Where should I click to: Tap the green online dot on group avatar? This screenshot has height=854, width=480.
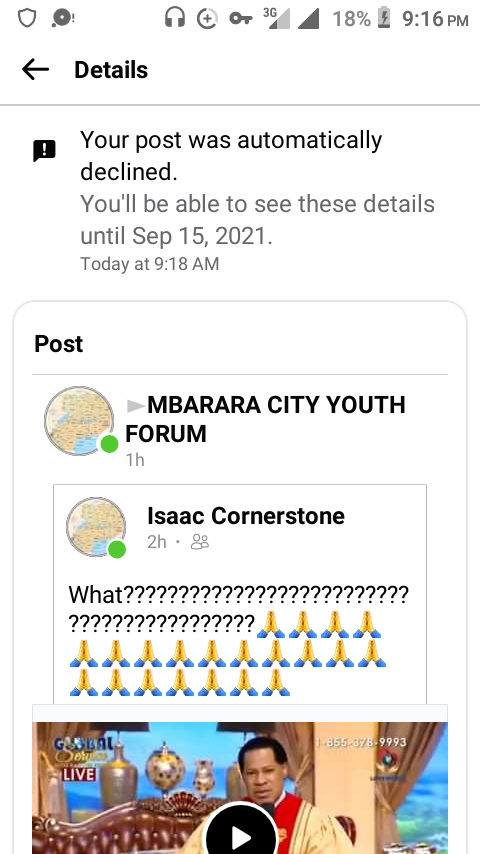click(x=109, y=444)
